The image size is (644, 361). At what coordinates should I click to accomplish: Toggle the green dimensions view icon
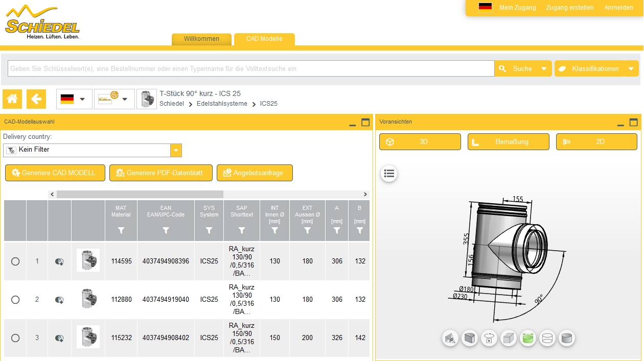pyautogui.click(x=528, y=338)
